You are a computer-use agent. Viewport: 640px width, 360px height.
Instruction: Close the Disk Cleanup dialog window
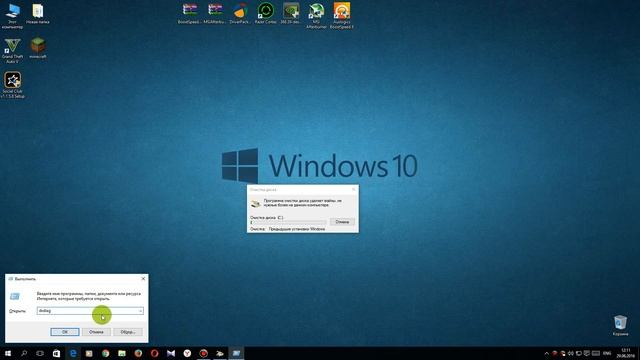[353, 189]
